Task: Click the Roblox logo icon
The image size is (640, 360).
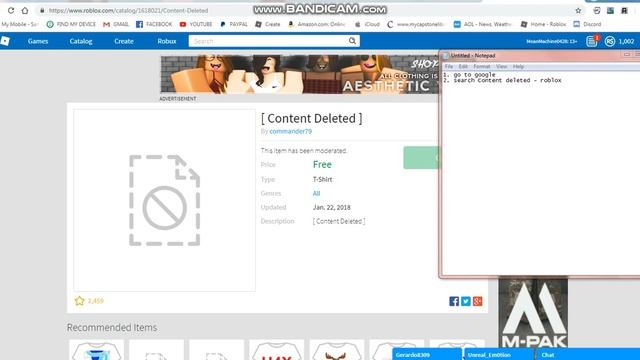Action: [x=5, y=41]
